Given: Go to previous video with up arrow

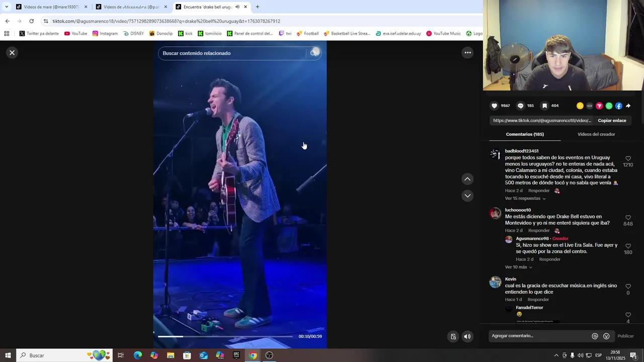Looking at the screenshot, I should coord(467,179).
